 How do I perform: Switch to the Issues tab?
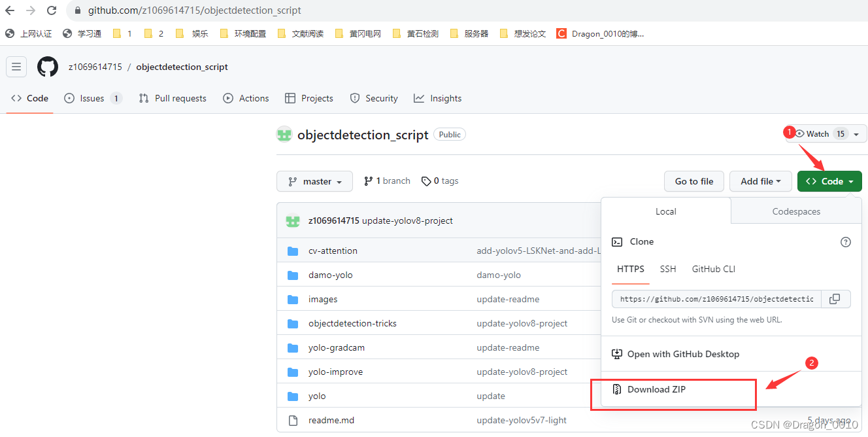[93, 98]
